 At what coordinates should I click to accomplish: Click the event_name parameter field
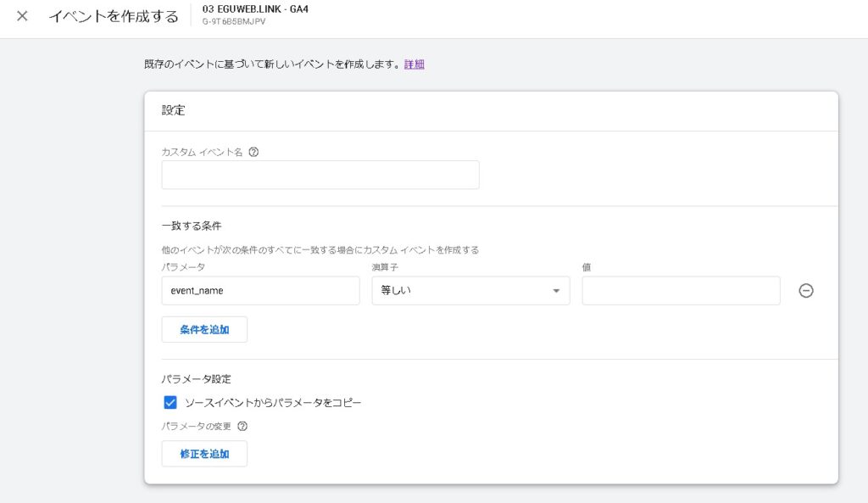260,291
